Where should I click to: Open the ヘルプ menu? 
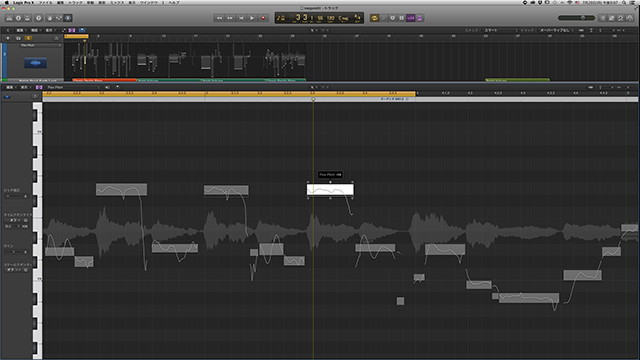click(173, 2)
